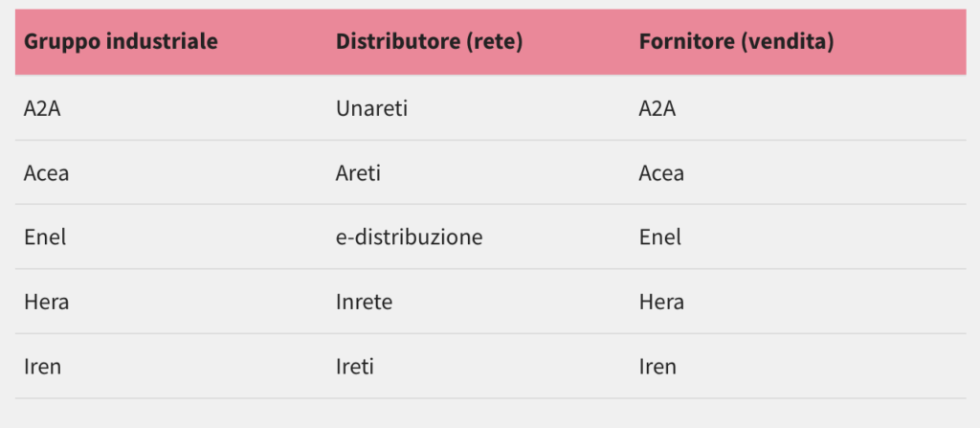The width and height of the screenshot is (980, 428).
Task: Choose the Inrete distributor cell
Action: (365, 302)
